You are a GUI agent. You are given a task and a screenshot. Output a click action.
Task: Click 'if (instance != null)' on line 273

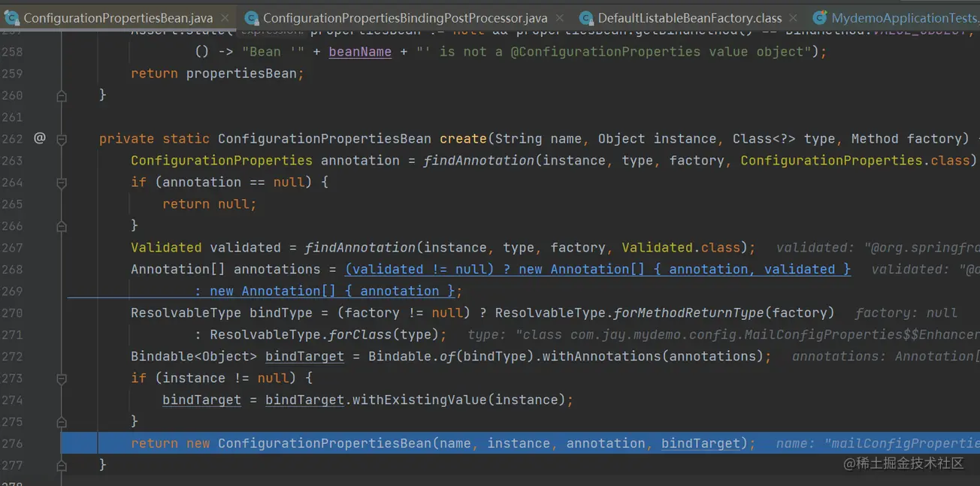213,379
